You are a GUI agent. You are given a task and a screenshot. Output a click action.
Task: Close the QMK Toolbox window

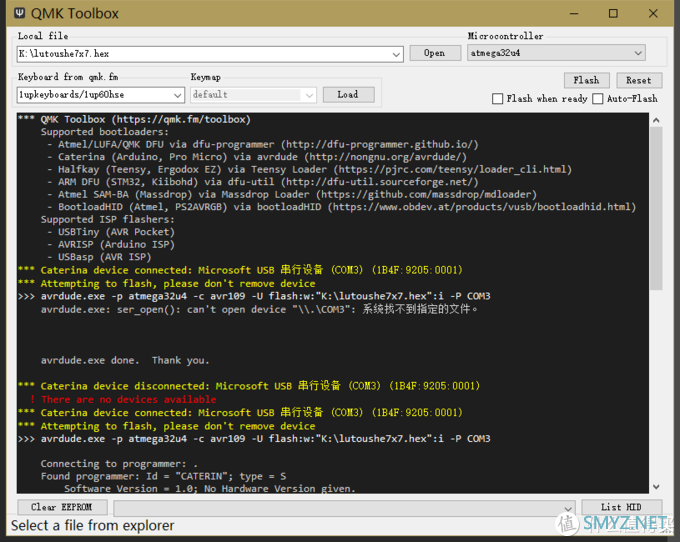653,13
